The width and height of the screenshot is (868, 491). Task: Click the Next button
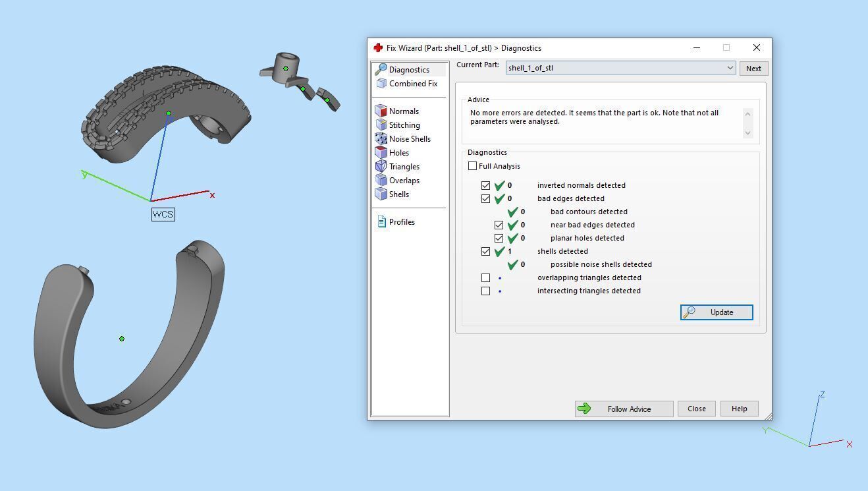coord(753,69)
